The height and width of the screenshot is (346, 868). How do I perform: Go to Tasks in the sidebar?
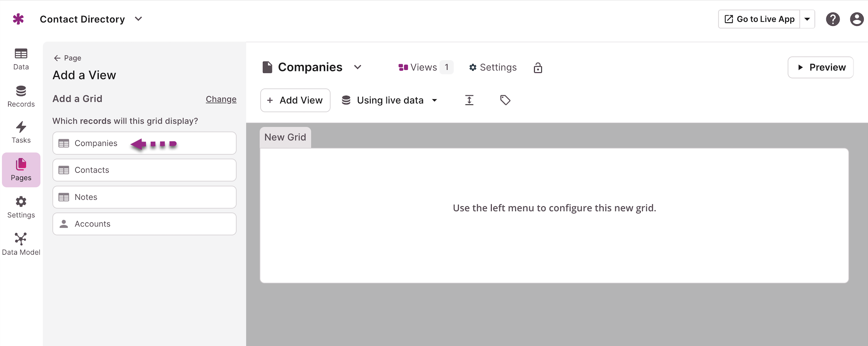click(21, 133)
